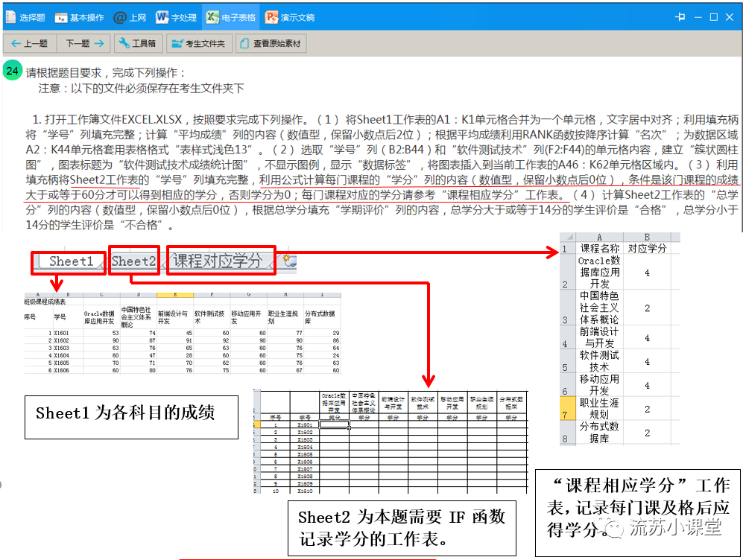The height and width of the screenshot is (560, 746).
Task: Open the 演示文稿 tab
Action: tap(290, 18)
